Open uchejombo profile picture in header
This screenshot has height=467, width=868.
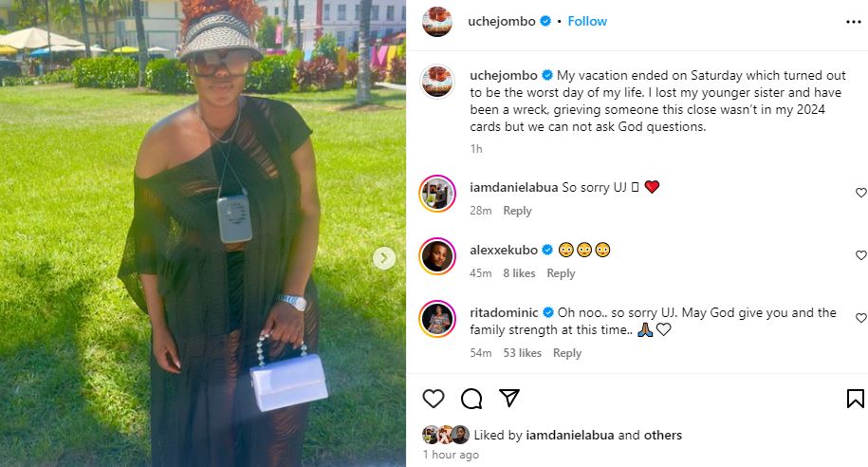pos(437,22)
